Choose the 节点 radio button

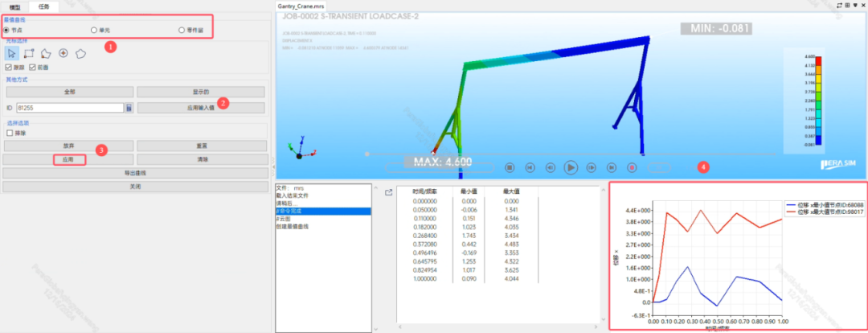coord(7,30)
